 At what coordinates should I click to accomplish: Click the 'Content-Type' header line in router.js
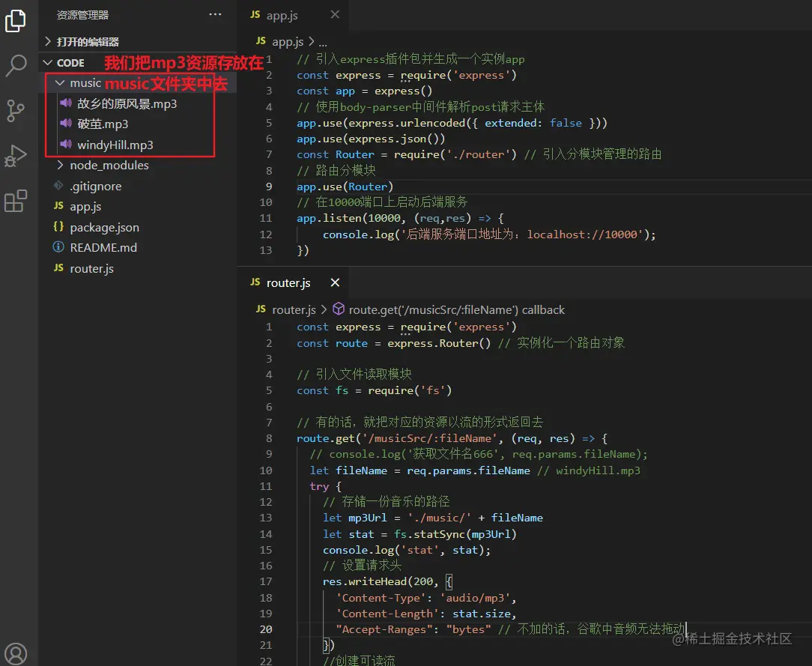[425, 598]
